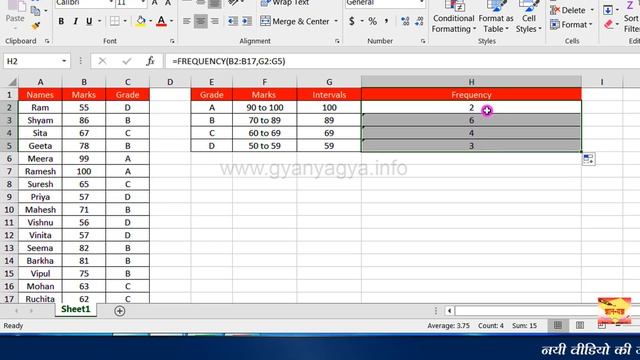
Task: Switch to Page Layout view icon
Action: [x=580, y=325]
